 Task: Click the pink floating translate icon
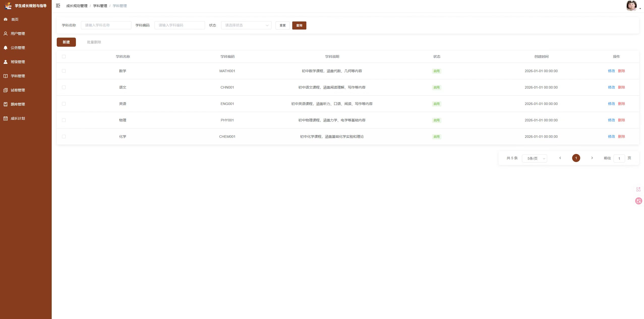point(639,201)
